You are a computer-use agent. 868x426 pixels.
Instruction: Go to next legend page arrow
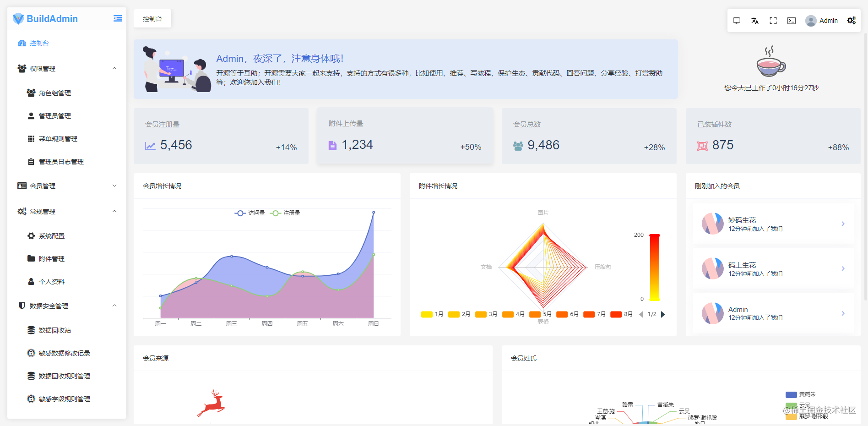663,314
